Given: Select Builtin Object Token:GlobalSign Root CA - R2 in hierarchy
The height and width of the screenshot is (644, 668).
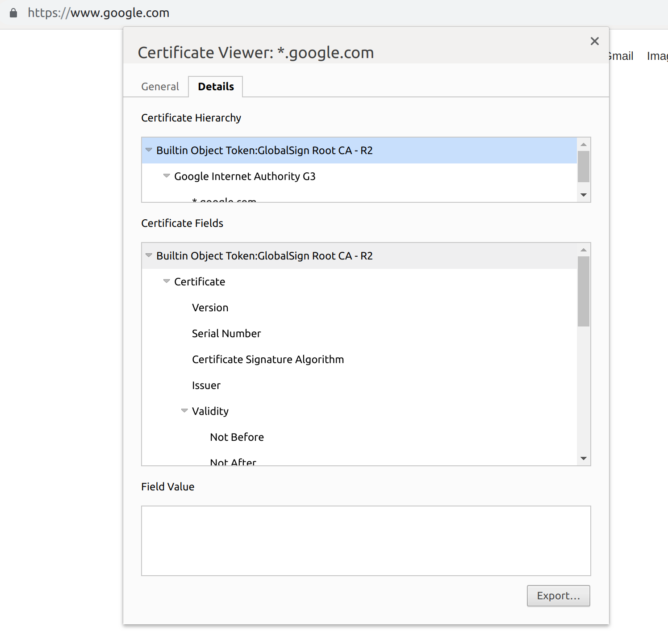Looking at the screenshot, I should (359, 151).
